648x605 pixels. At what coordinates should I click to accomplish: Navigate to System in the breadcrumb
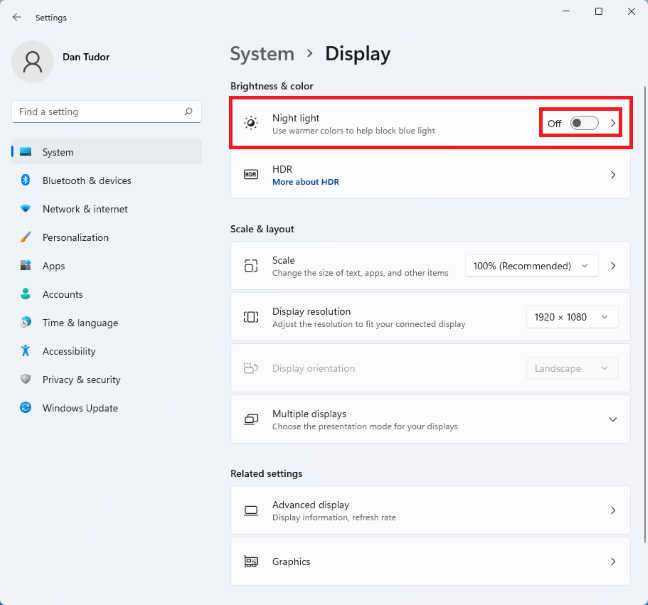pos(262,54)
